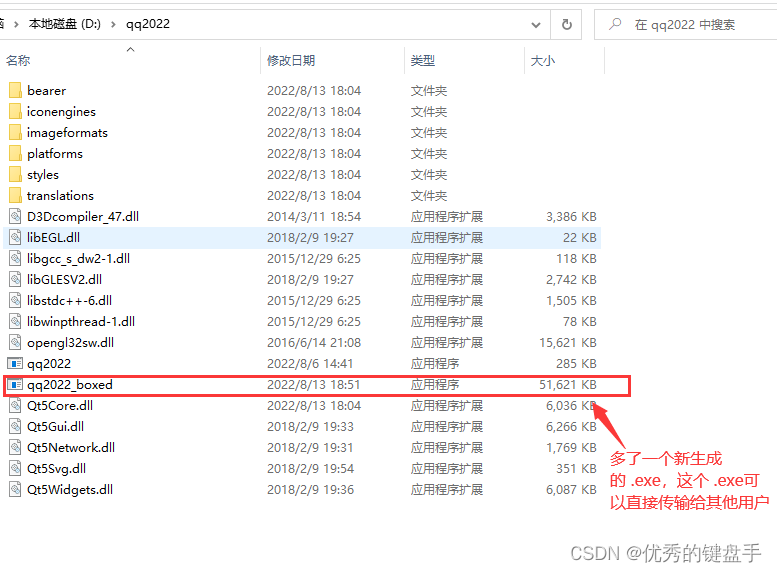Select file name Qt5Core.dll
This screenshot has height=572, width=777.
(x=60, y=405)
